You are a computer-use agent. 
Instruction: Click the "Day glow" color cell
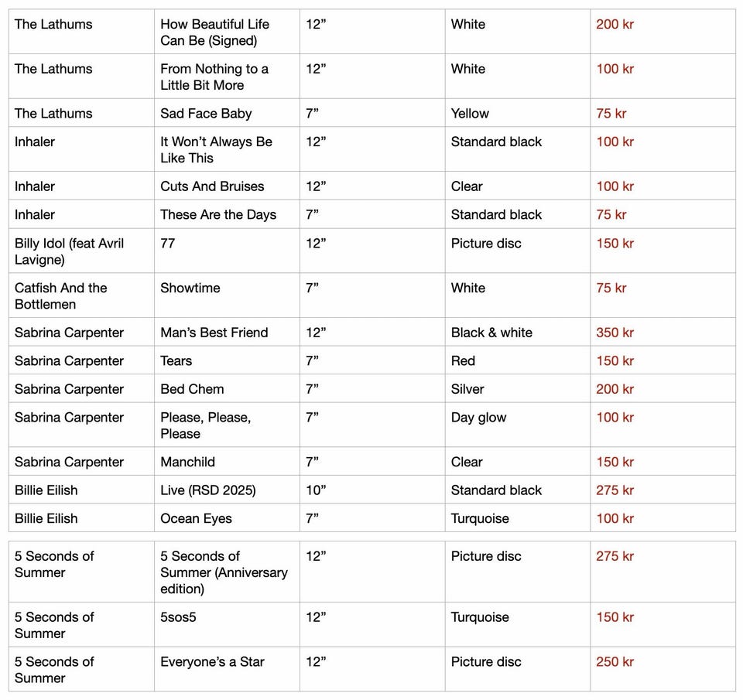coord(478,418)
